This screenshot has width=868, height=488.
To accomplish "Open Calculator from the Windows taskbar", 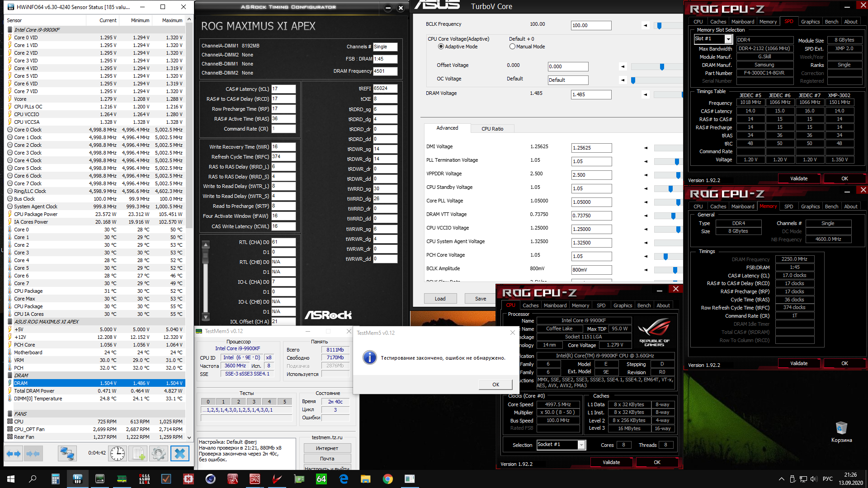I will [55, 479].
